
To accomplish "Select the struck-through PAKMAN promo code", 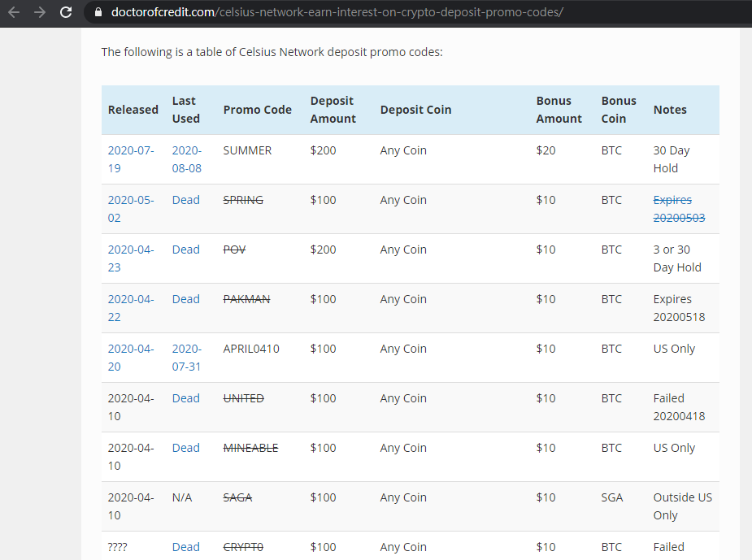I will (246, 299).
